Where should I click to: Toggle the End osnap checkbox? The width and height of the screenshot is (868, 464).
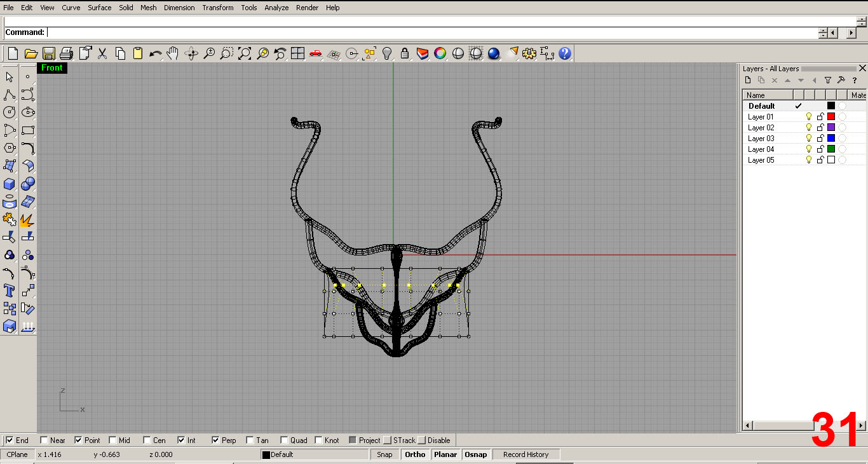pos(10,440)
